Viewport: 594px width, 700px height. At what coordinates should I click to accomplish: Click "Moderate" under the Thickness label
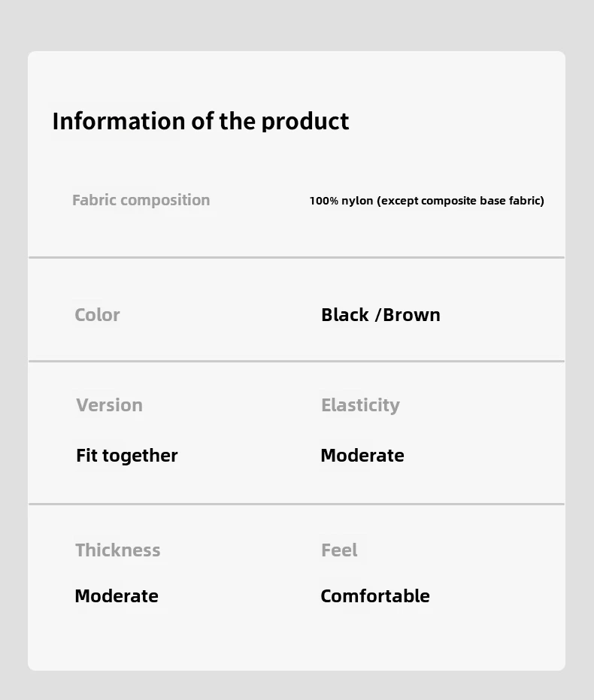pyautogui.click(x=117, y=596)
